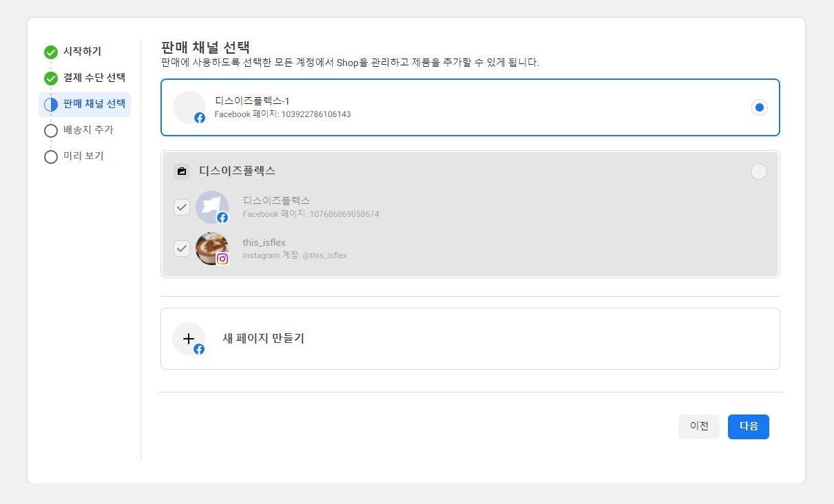Click the half-filled circle icon for 판매 채널 선택
Image resolution: width=834 pixels, height=504 pixels.
pos(51,105)
